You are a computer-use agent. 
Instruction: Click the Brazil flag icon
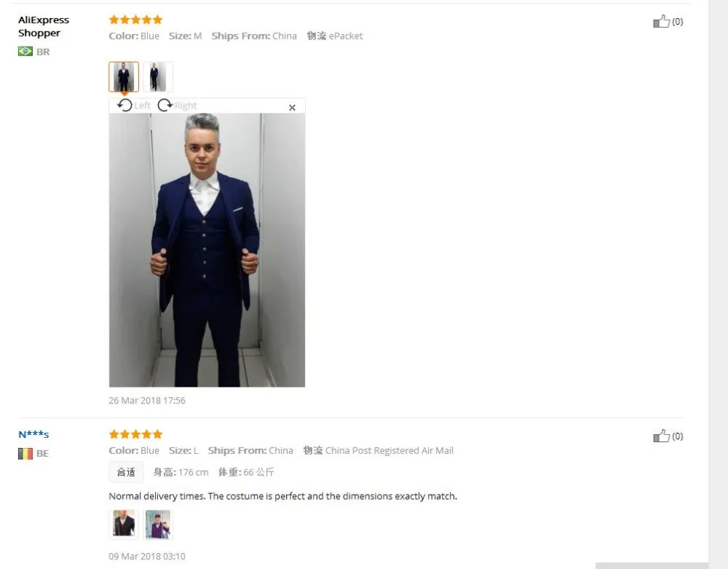[25, 51]
